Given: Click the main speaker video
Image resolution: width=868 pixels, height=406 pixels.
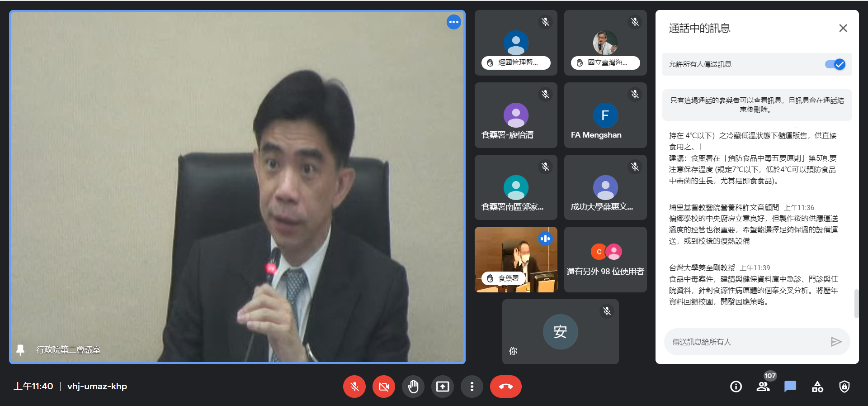Looking at the screenshot, I should tap(237, 187).
